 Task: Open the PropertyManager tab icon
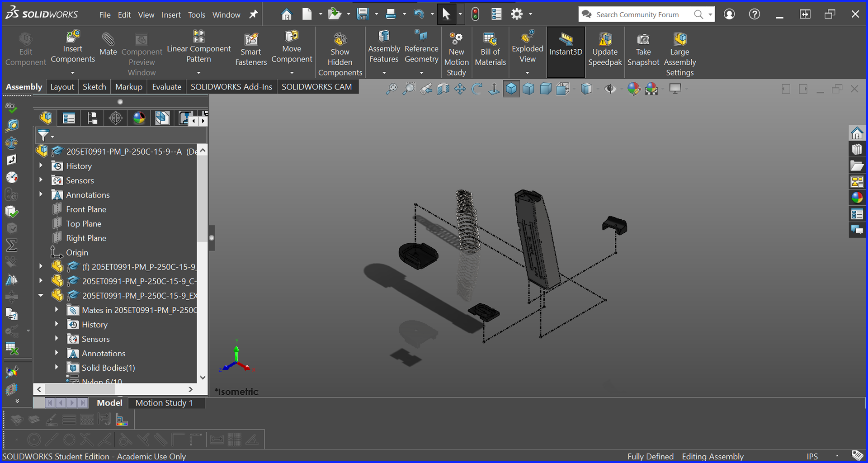click(69, 118)
